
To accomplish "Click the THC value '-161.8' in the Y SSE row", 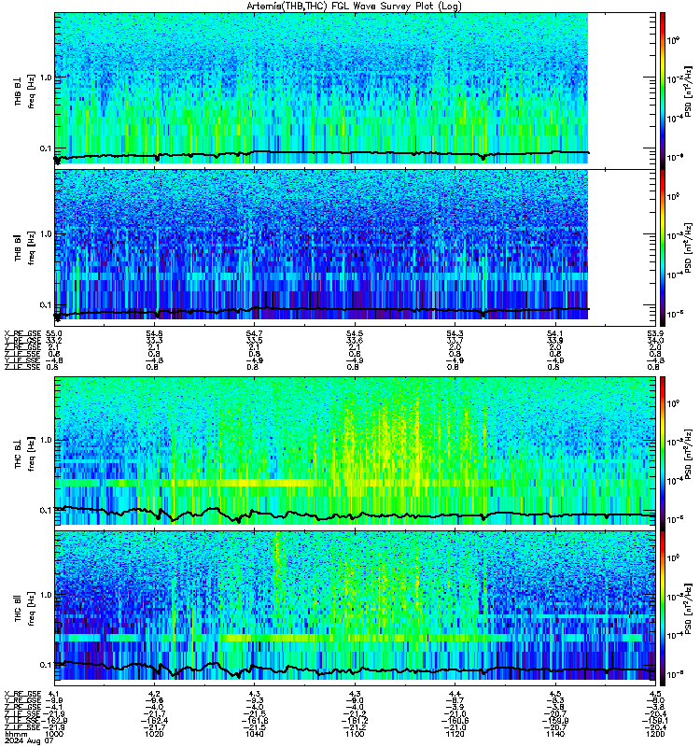I will (x=254, y=721).
